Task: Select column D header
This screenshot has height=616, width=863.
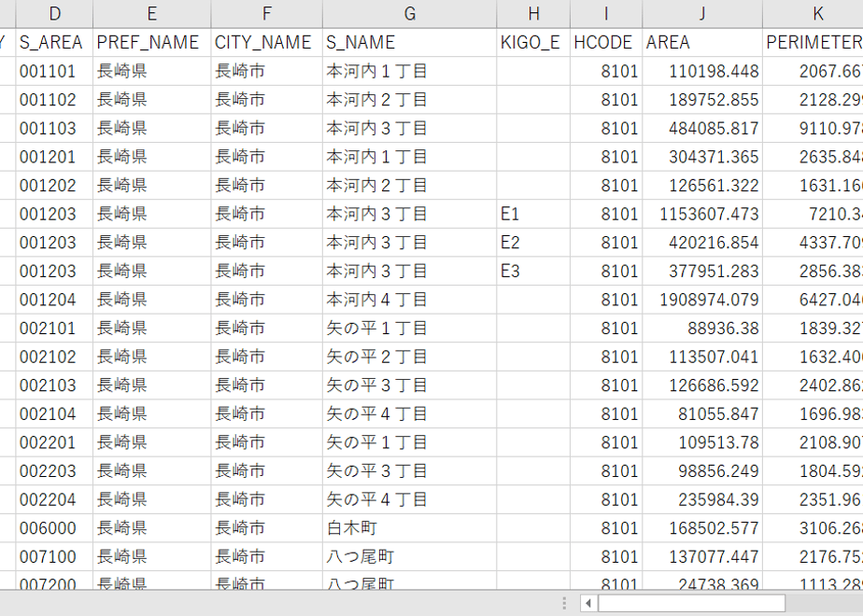Action: (x=54, y=14)
